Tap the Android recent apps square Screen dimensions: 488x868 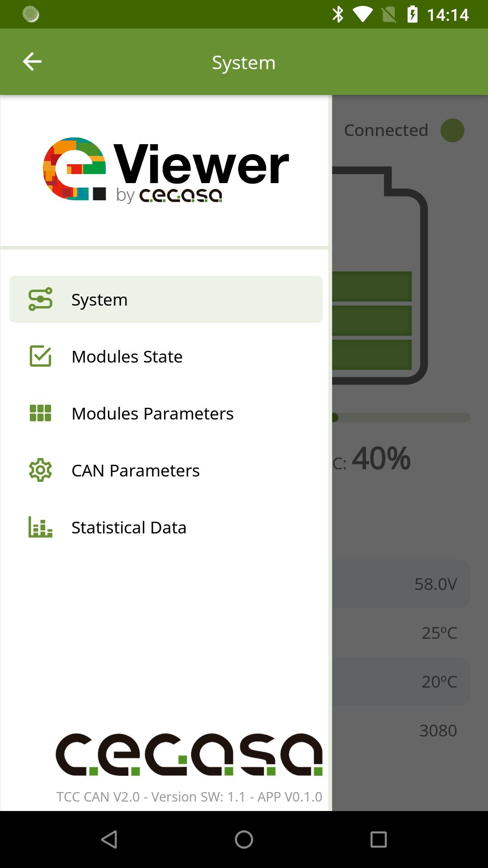tap(378, 840)
